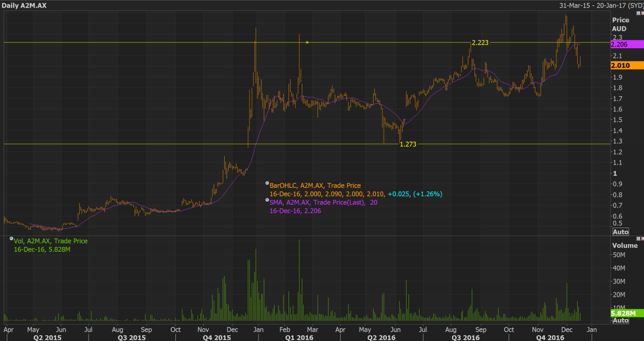Click the Q1 2016 quarter label
644x341 pixels.
(299, 337)
